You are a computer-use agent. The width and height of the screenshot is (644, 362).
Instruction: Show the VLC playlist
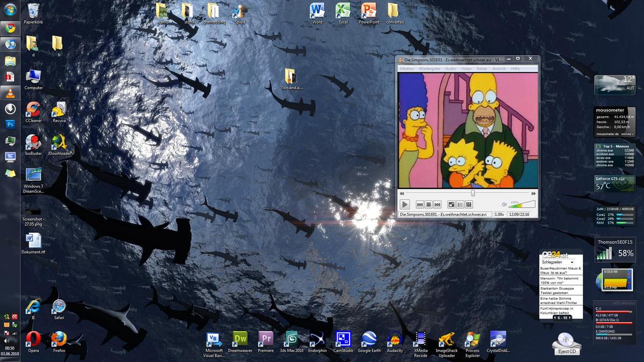460,204
